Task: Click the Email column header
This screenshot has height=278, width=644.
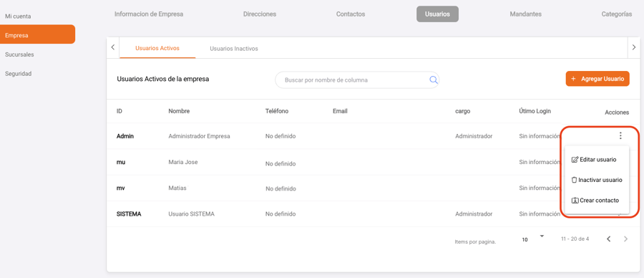Action: pos(340,111)
